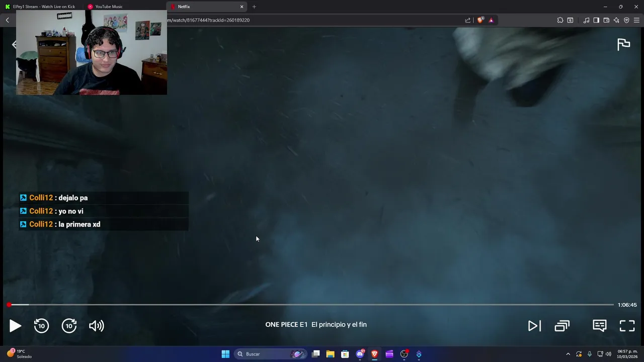Viewport: 644px width, 362px height.
Task: Click the red playhead scrubber knob
Action: click(x=9, y=305)
